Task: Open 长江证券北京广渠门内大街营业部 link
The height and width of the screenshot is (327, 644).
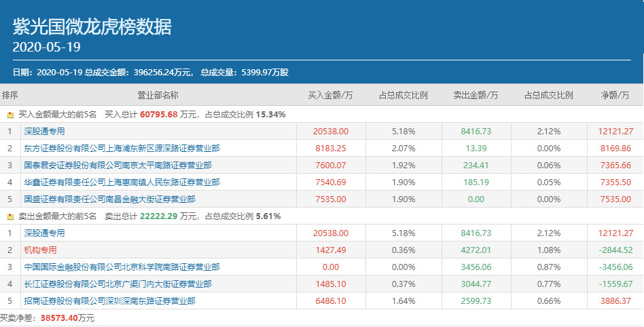Action: [118, 284]
